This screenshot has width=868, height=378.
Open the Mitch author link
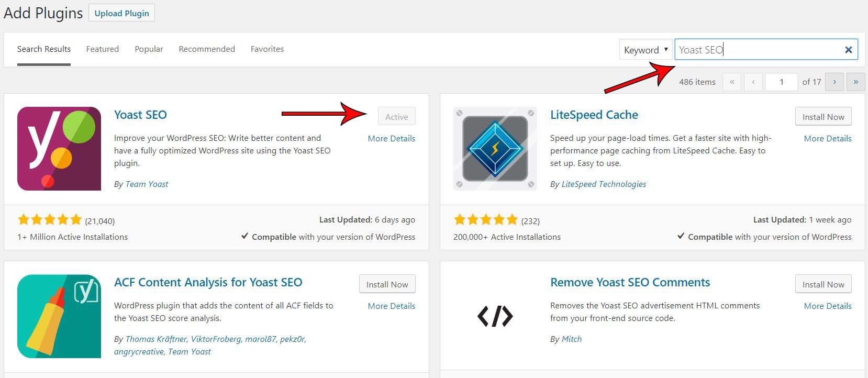572,339
